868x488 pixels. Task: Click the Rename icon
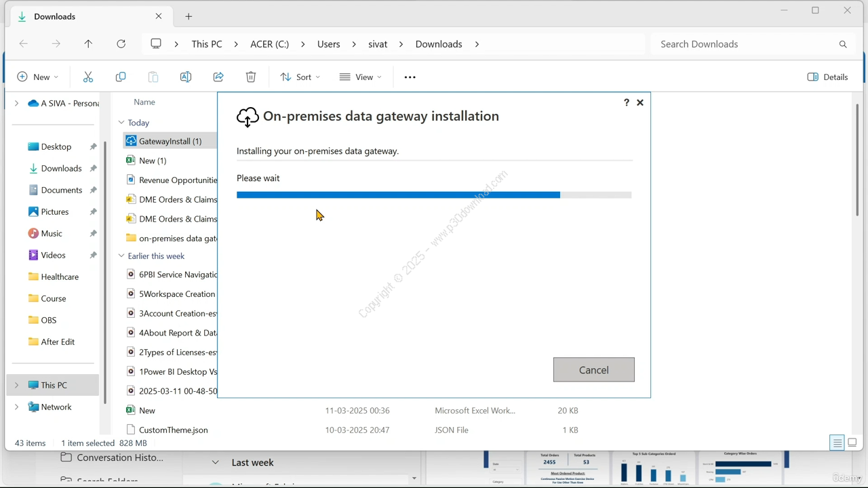pyautogui.click(x=186, y=77)
